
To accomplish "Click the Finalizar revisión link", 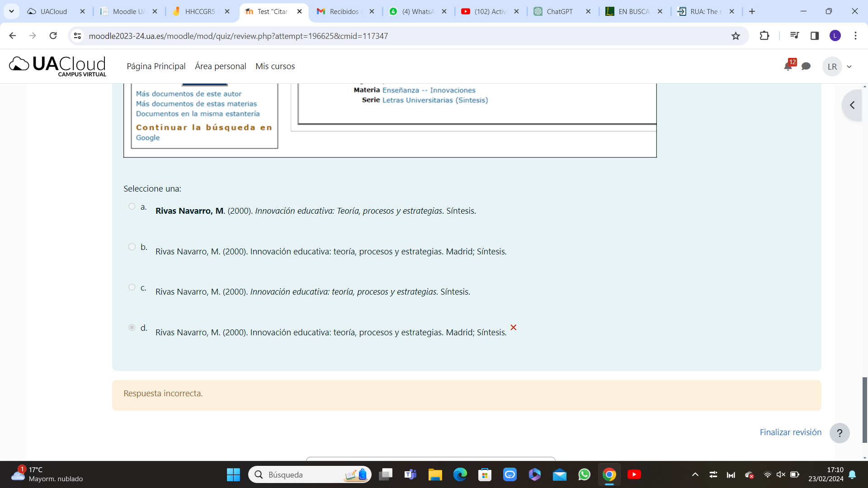I will pyautogui.click(x=790, y=432).
